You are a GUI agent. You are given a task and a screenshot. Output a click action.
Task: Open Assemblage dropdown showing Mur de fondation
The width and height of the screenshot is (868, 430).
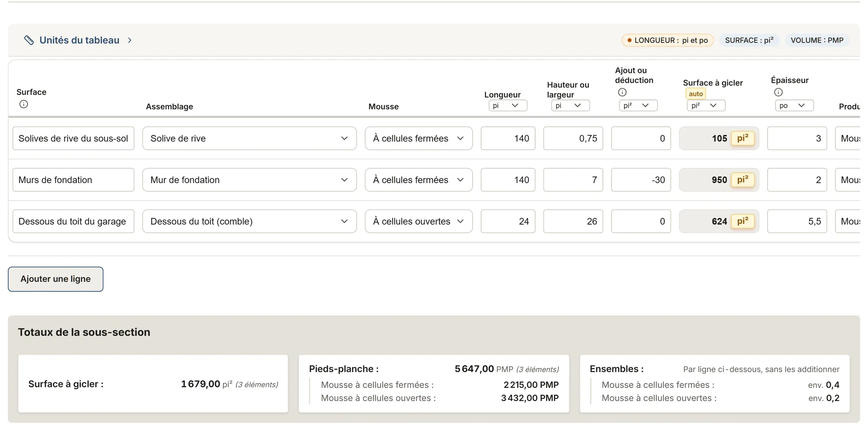pos(250,180)
